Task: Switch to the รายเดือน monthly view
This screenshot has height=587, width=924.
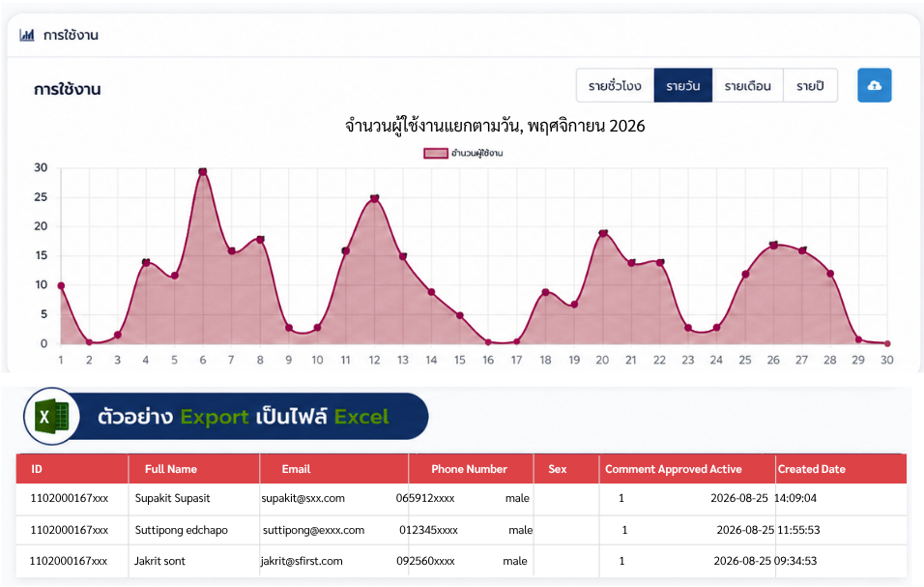Action: [x=747, y=85]
